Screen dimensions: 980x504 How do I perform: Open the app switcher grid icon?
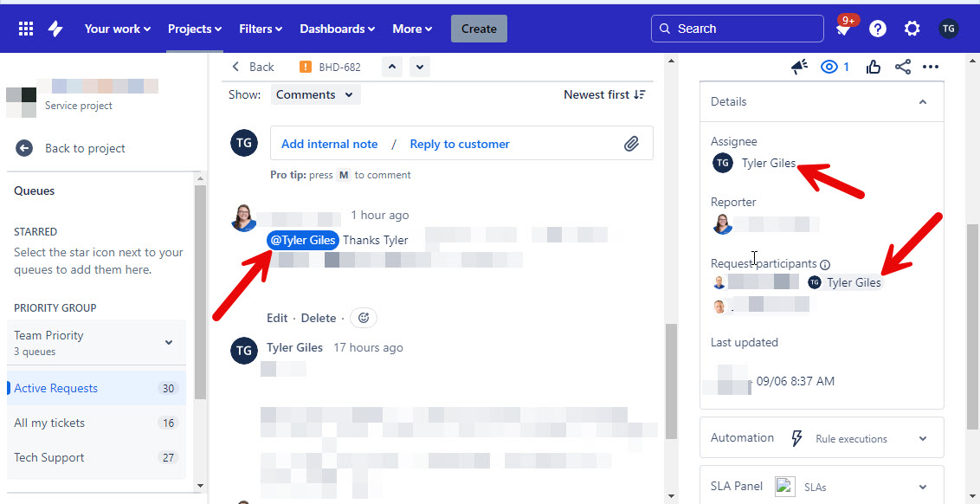26,29
